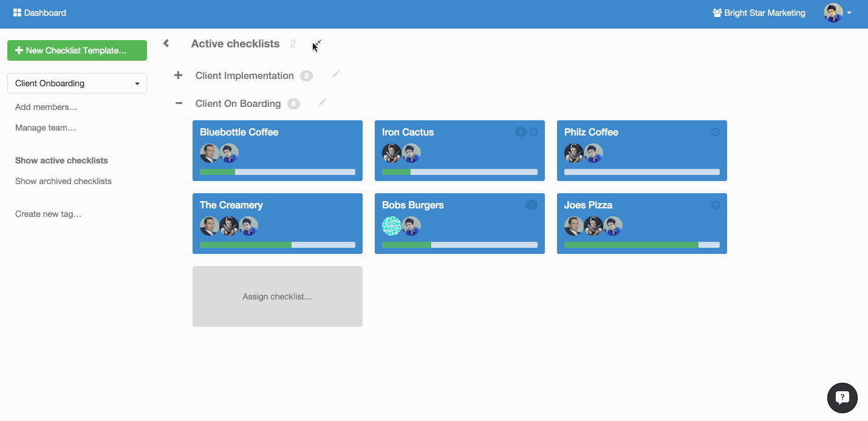Select Show active checklists view

[x=61, y=160]
